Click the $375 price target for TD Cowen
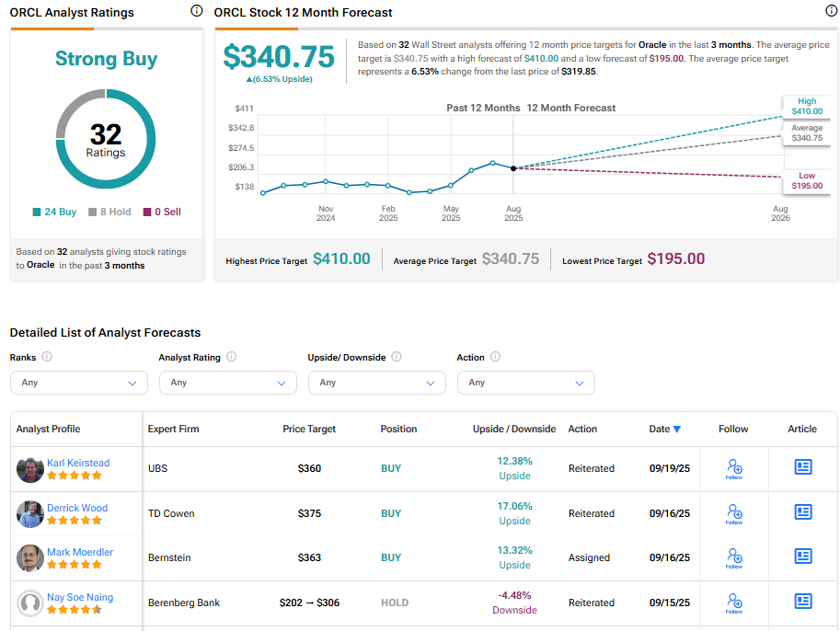Screen dimensions: 840x631 click(x=310, y=513)
